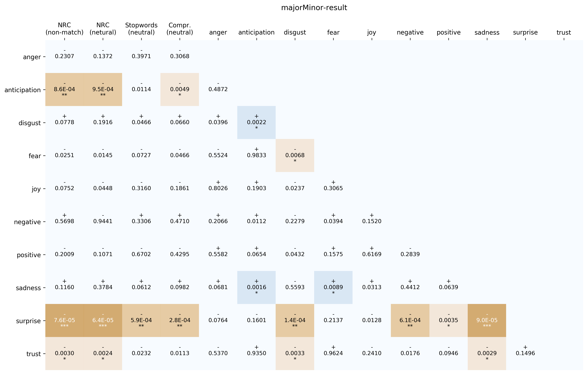Image resolution: width=588 pixels, height=375 pixels.
Task: Click the blue cell showing 0.0022
Action: pyautogui.click(x=256, y=122)
